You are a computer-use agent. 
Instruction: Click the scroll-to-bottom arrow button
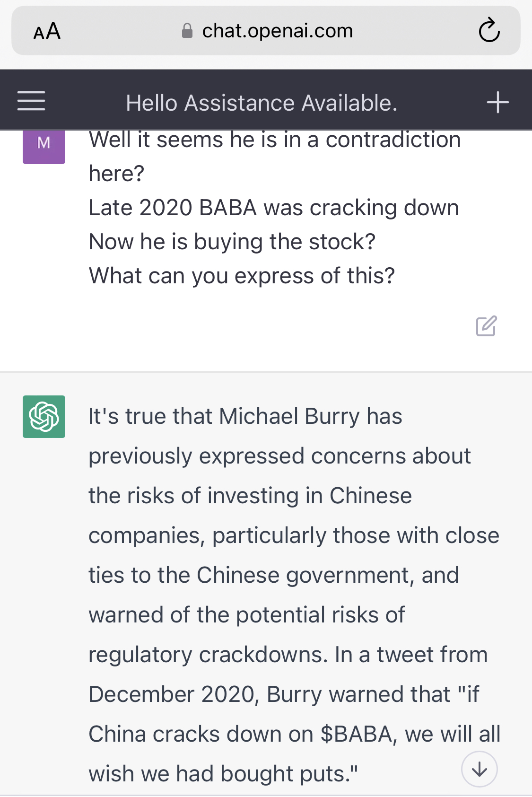479,769
